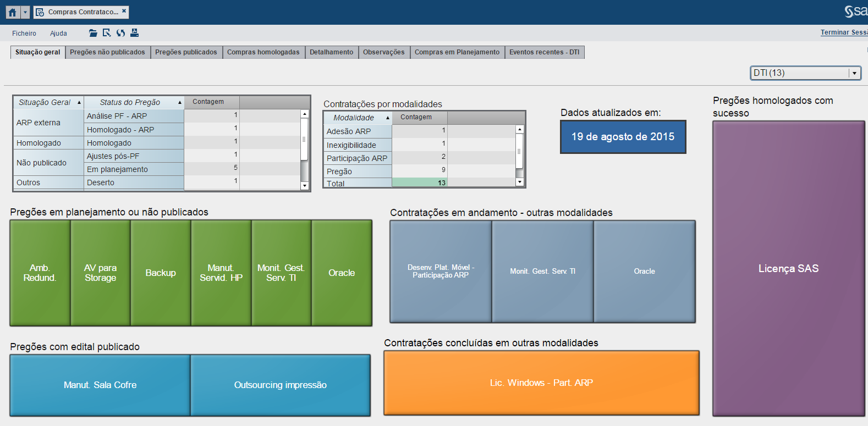The height and width of the screenshot is (426, 868).
Task: Click the Lic. Windows - Part. ARP tile
Action: point(542,383)
